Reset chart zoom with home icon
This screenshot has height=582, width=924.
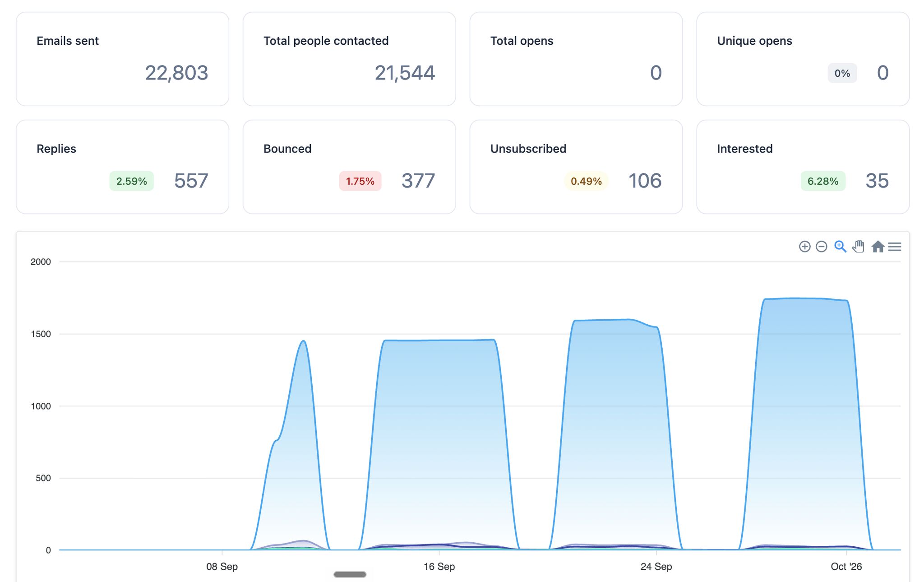878,247
